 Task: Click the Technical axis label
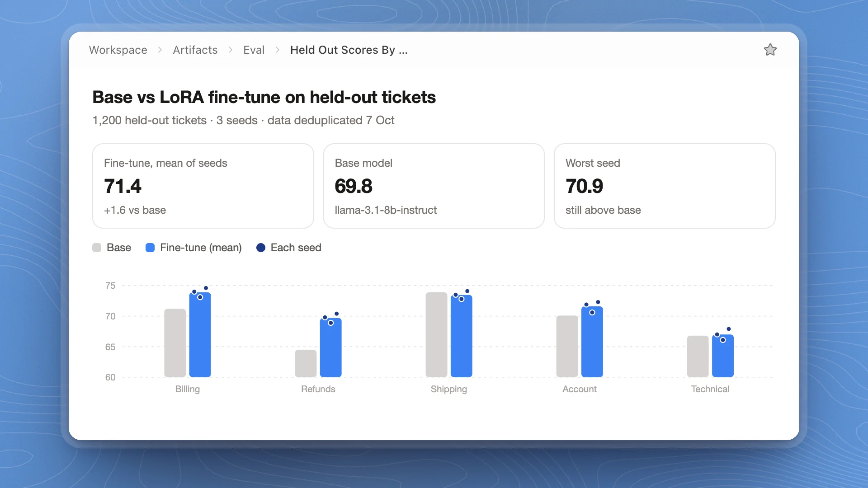coord(710,389)
